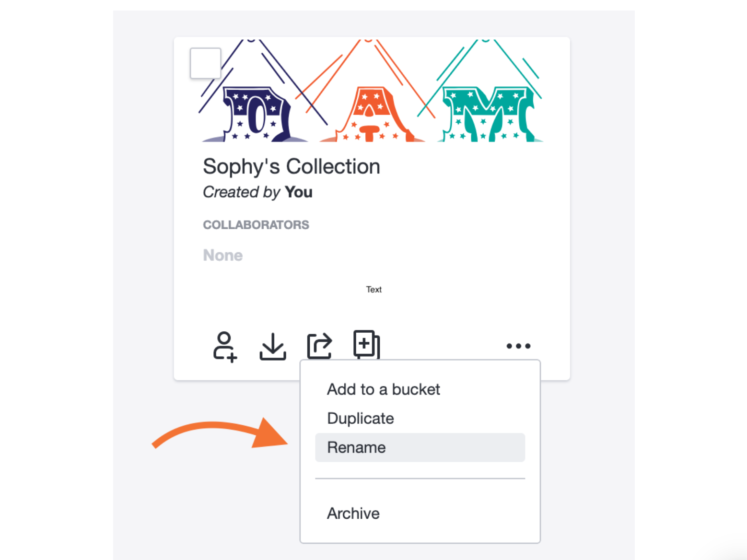
Task: Click the orange arrow pointing at Rename
Action: 220,434
